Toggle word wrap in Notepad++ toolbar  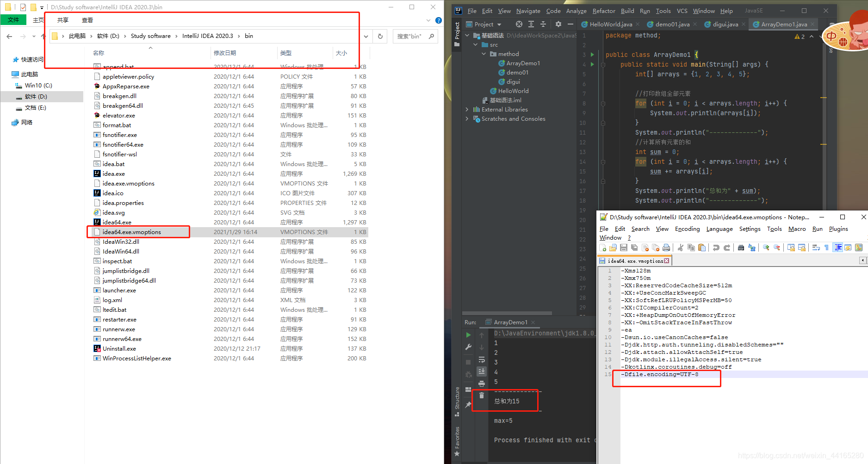click(x=816, y=248)
